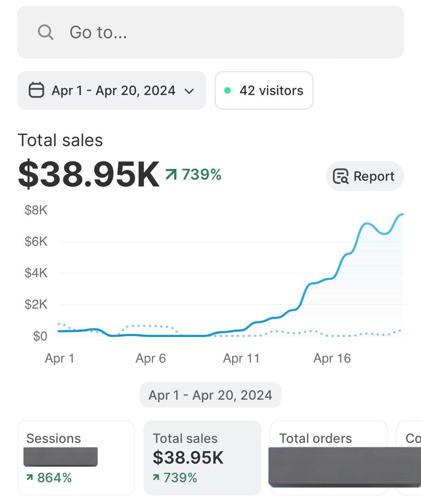The width and height of the screenshot is (421, 504).
Task: Click the Sessions 864% trend arrow
Action: click(30, 477)
